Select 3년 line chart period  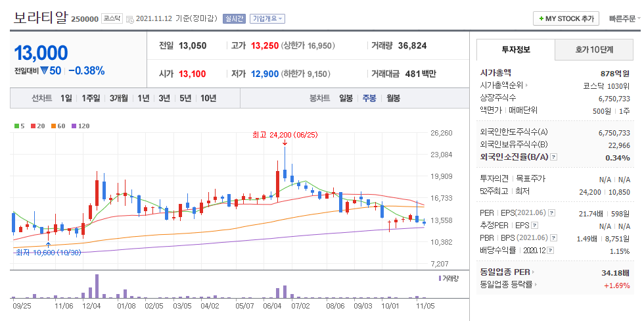click(x=164, y=98)
